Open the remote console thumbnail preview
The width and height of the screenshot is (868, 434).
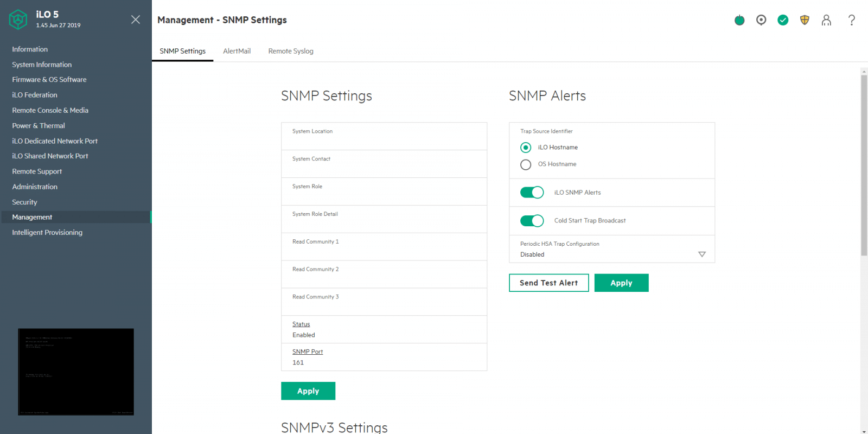point(76,372)
